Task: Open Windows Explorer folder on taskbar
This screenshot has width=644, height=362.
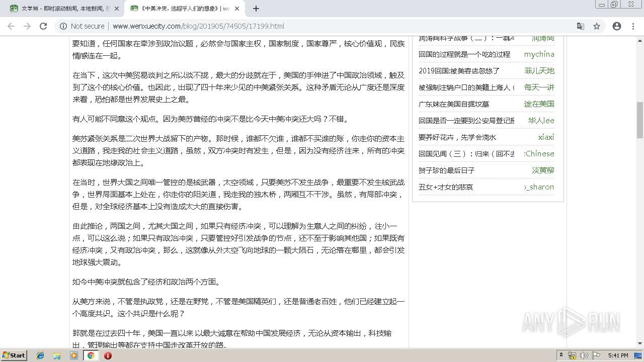Action: 57,355
